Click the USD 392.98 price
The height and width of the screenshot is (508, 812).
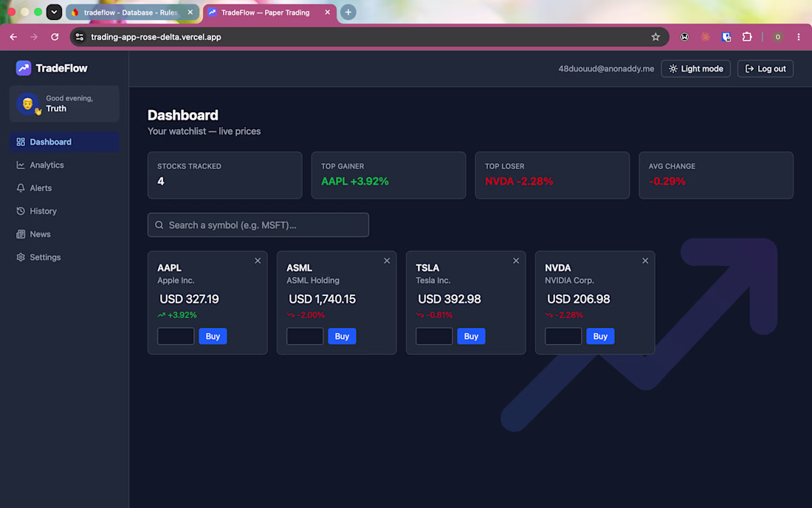pyautogui.click(x=450, y=299)
